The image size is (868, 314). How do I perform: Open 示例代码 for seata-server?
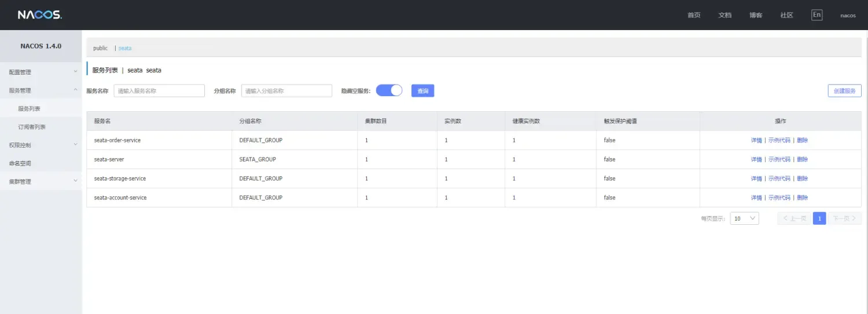click(779, 159)
